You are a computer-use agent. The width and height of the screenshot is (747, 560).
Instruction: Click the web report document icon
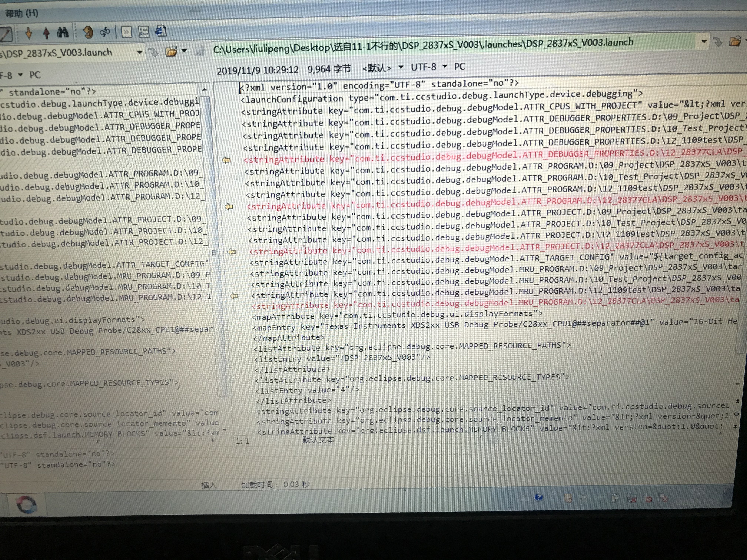[161, 31]
